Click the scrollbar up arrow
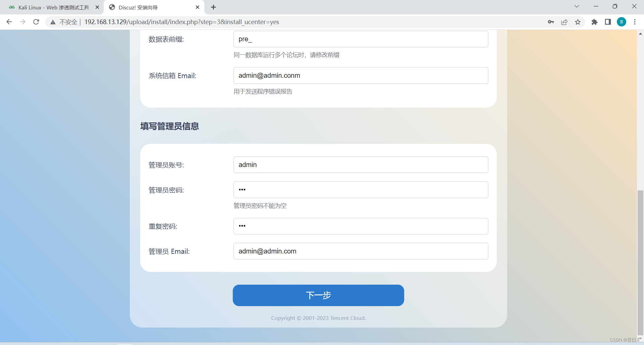 pos(640,34)
